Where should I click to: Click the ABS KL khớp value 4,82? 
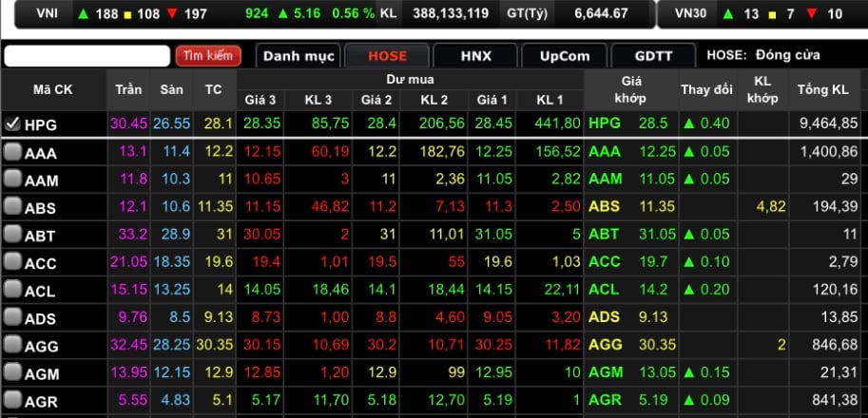[x=771, y=206]
